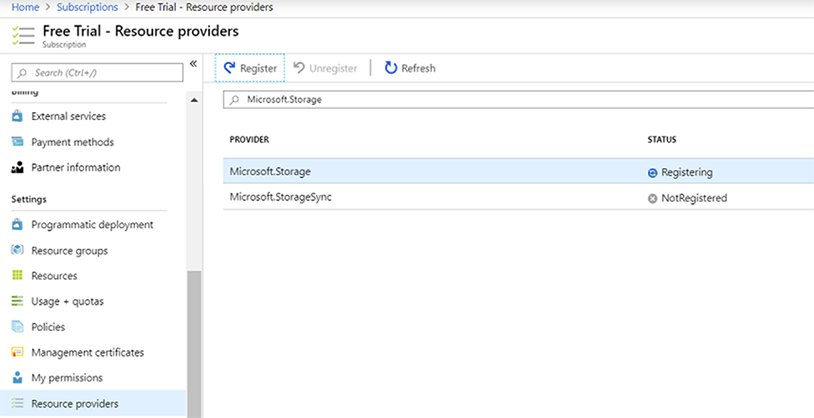Click the Resource groups cube icon
The height and width of the screenshot is (418, 814).
[x=17, y=250]
